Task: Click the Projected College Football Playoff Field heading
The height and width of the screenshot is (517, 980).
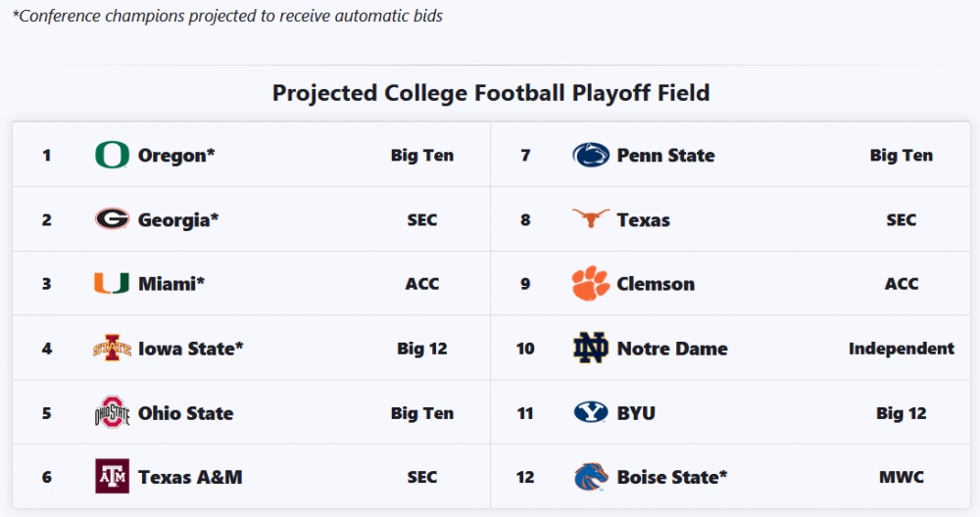Action: click(x=490, y=93)
